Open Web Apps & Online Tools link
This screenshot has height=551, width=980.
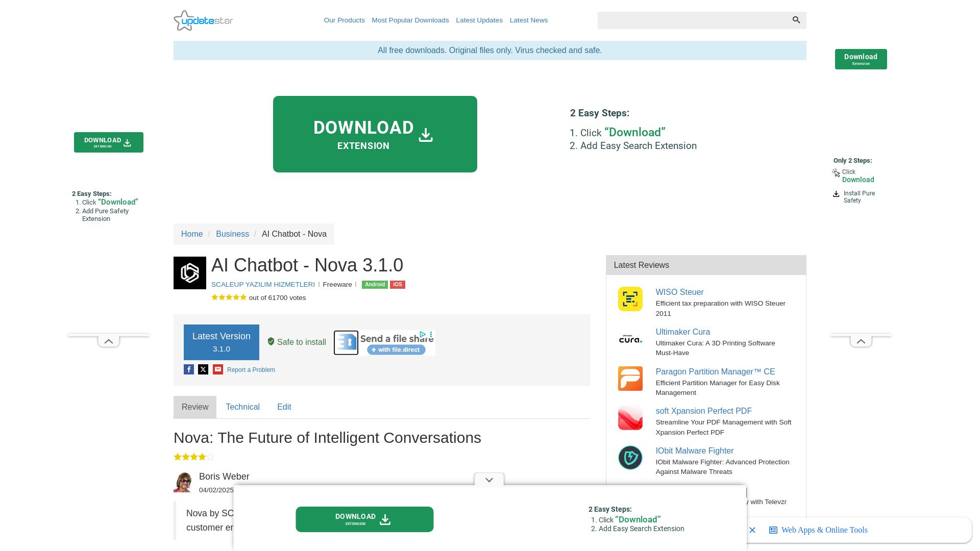coord(824,530)
